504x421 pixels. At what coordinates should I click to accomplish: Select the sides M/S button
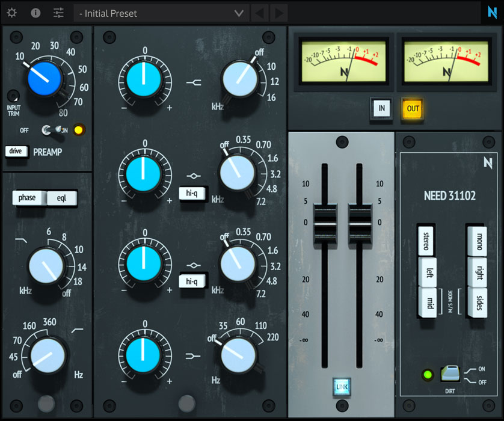478,303
